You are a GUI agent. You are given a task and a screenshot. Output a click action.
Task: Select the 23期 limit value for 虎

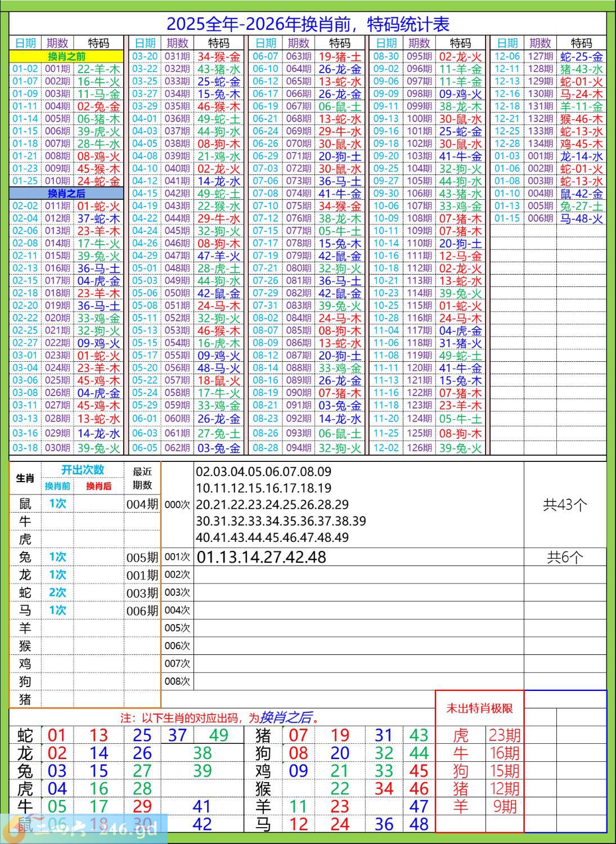504,735
